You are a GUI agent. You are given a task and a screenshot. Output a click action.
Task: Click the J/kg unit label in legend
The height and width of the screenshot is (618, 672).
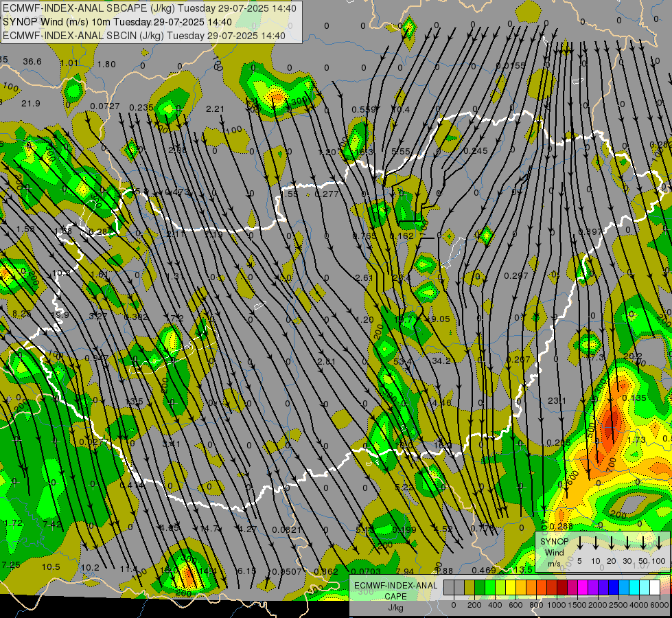click(x=395, y=608)
